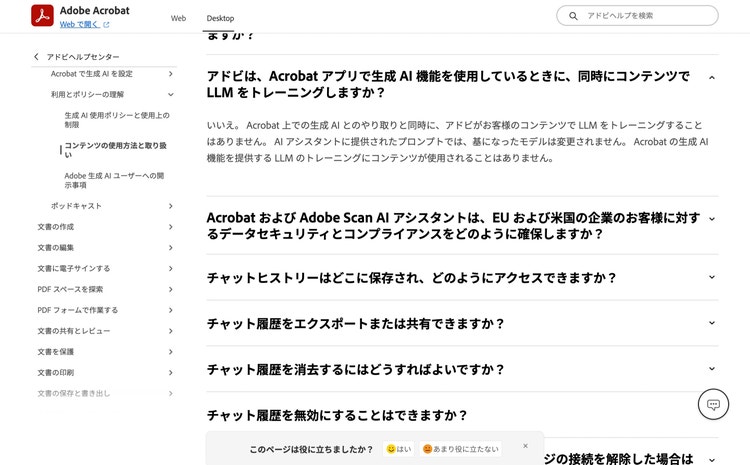This screenshot has height=465, width=750.
Task: Expand the 文書の作成 chevron
Action: point(171,227)
